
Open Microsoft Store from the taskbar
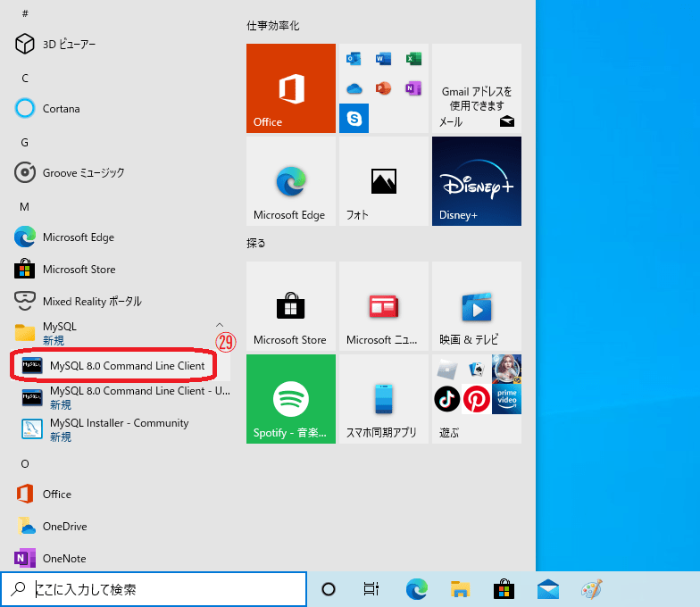click(504, 589)
